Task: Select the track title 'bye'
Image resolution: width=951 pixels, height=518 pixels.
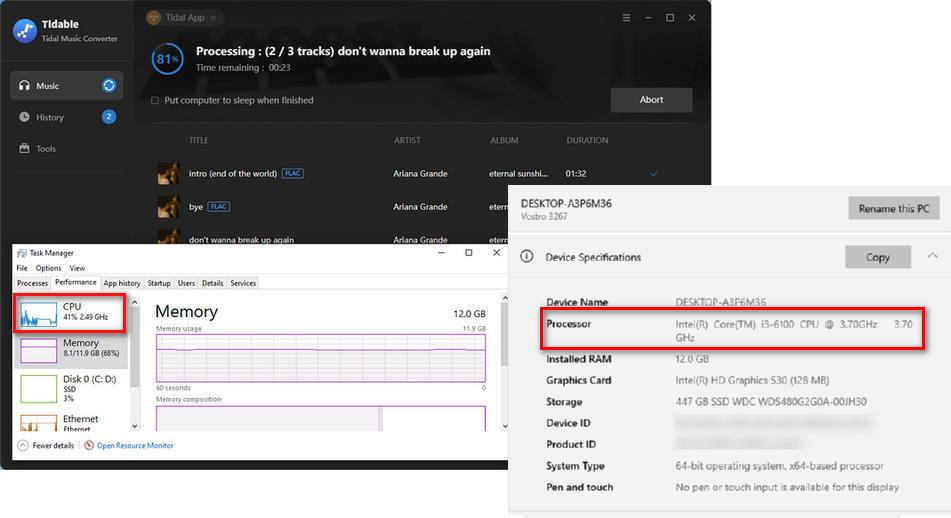Action: point(195,207)
